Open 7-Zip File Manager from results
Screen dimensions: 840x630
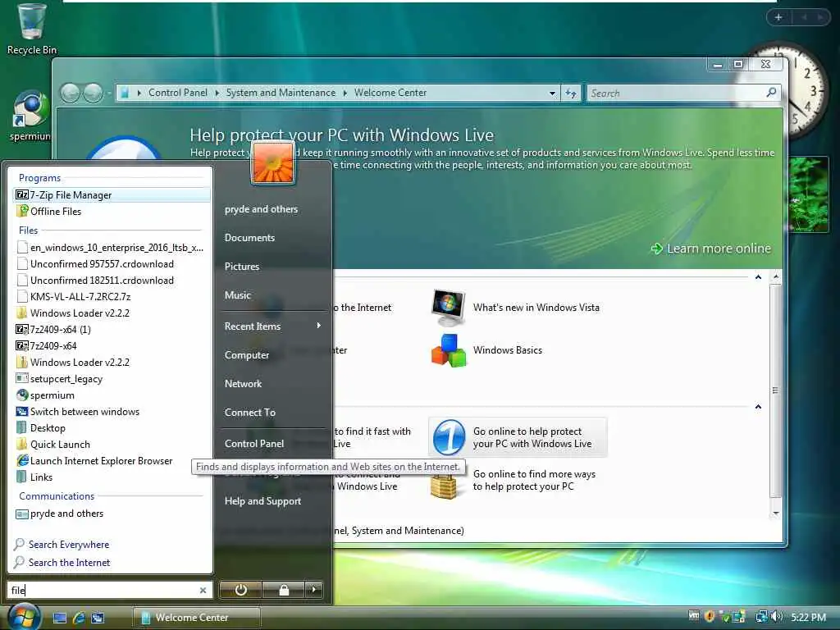(x=111, y=195)
